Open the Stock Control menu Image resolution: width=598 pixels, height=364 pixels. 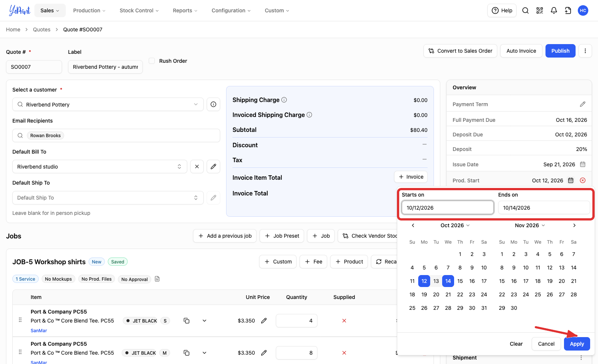pyautogui.click(x=139, y=10)
